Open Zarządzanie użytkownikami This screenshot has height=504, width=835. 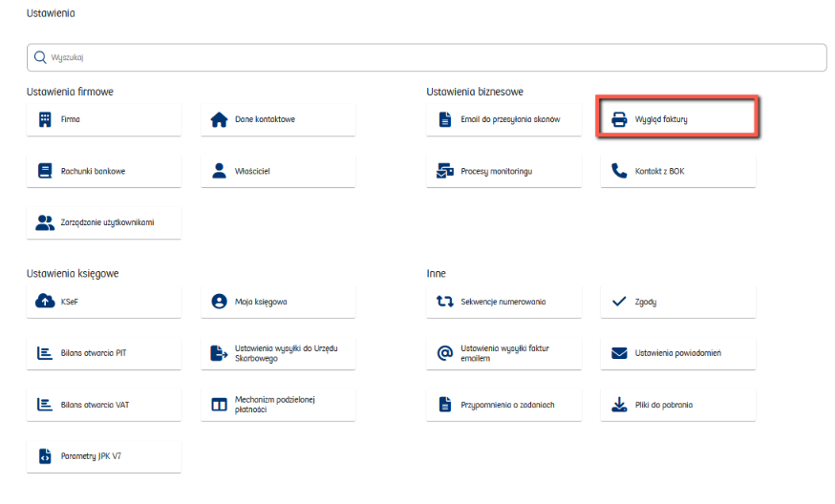click(x=104, y=222)
